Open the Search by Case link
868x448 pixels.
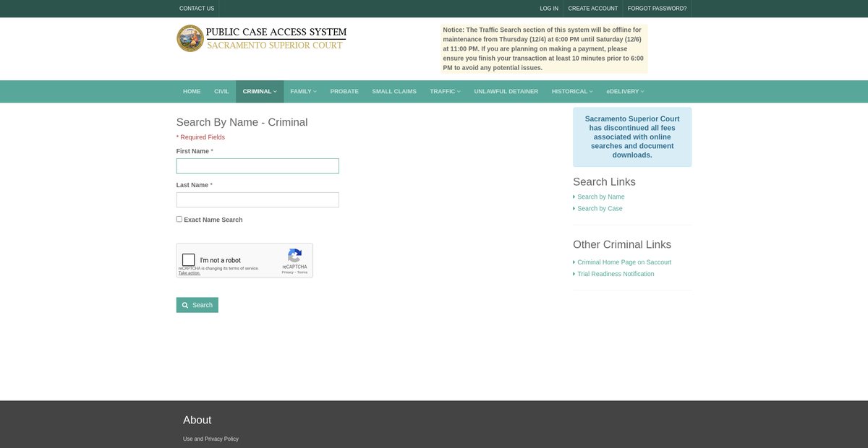[x=600, y=208]
